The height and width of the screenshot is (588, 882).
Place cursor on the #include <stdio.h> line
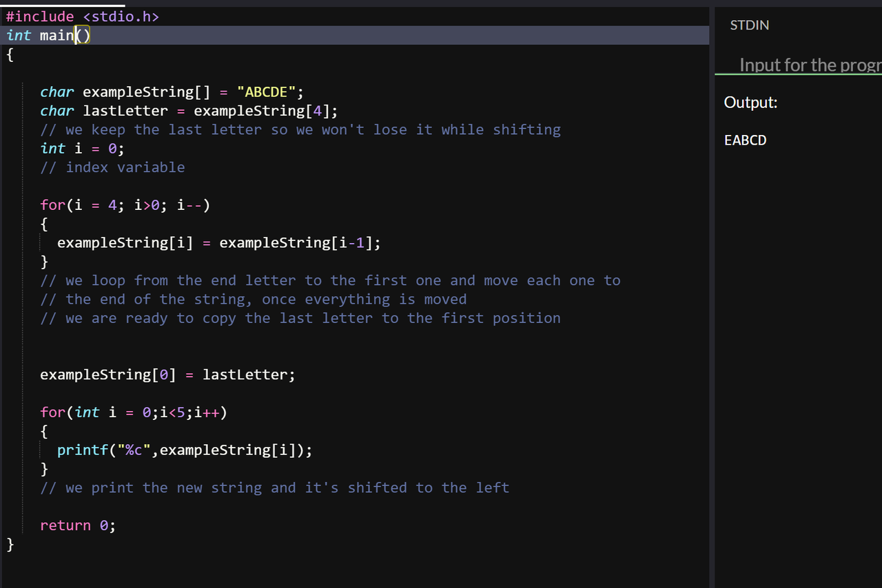pos(83,17)
